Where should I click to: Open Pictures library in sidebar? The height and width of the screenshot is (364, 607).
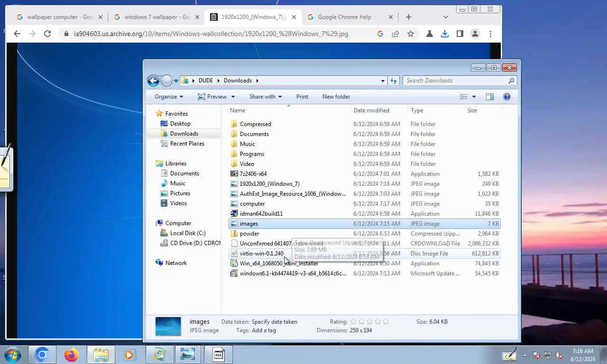(180, 193)
